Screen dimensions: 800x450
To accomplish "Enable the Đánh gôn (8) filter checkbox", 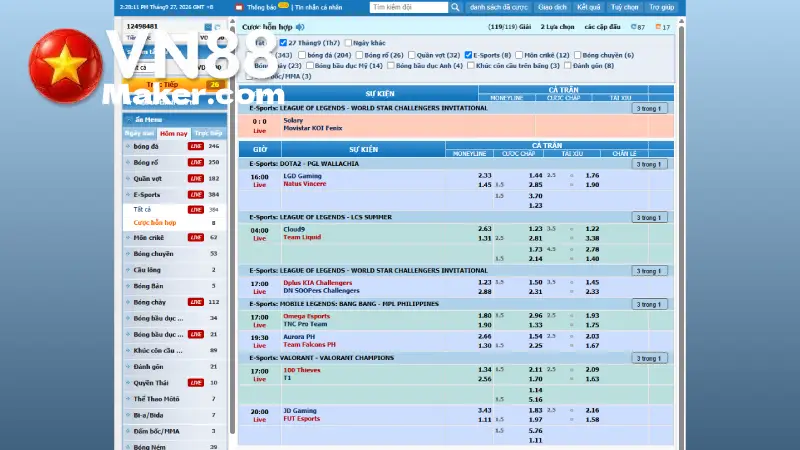I will [567, 66].
